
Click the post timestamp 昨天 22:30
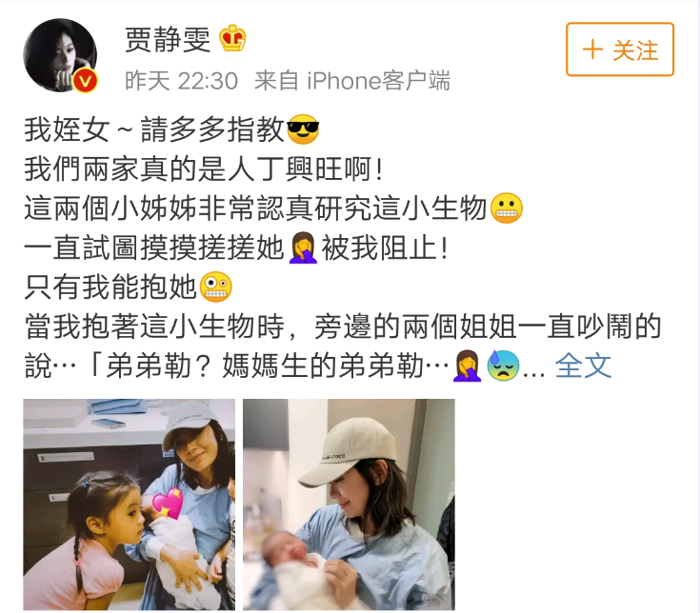click(181, 81)
